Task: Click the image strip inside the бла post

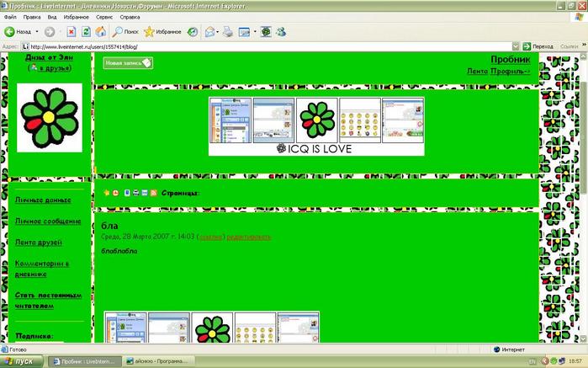Action: 212,327
